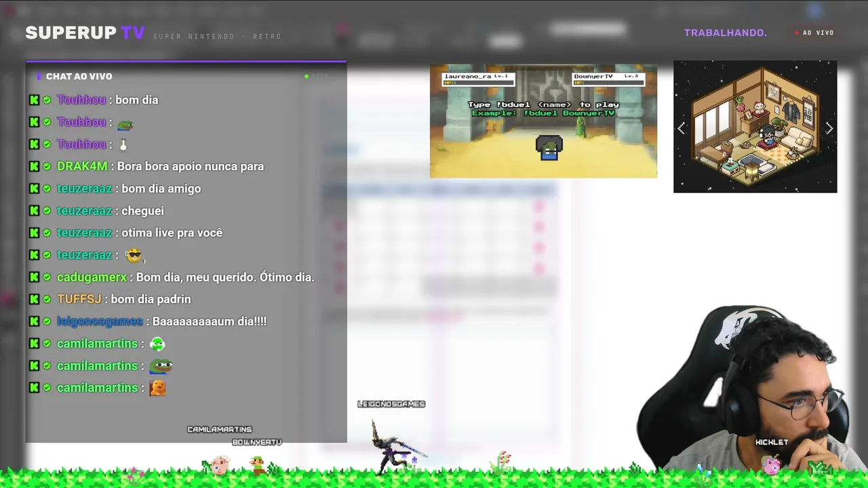Viewport: 868px width, 488px height.
Task: Click camilamartins' round green emote
Action: (157, 344)
